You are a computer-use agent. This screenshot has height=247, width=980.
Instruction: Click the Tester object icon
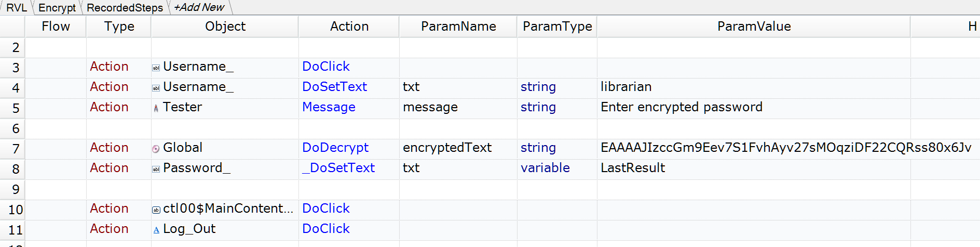point(156,108)
